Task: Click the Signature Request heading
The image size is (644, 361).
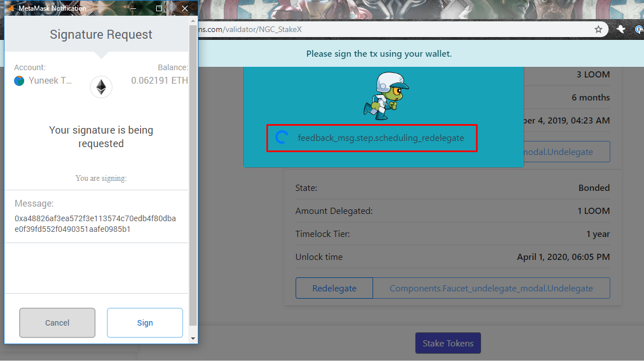Action: tap(101, 34)
